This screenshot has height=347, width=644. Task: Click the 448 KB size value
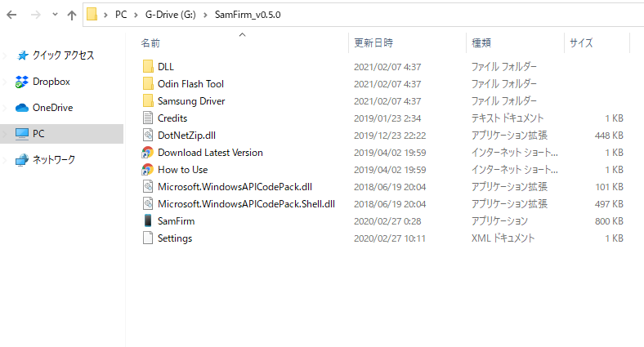point(609,136)
